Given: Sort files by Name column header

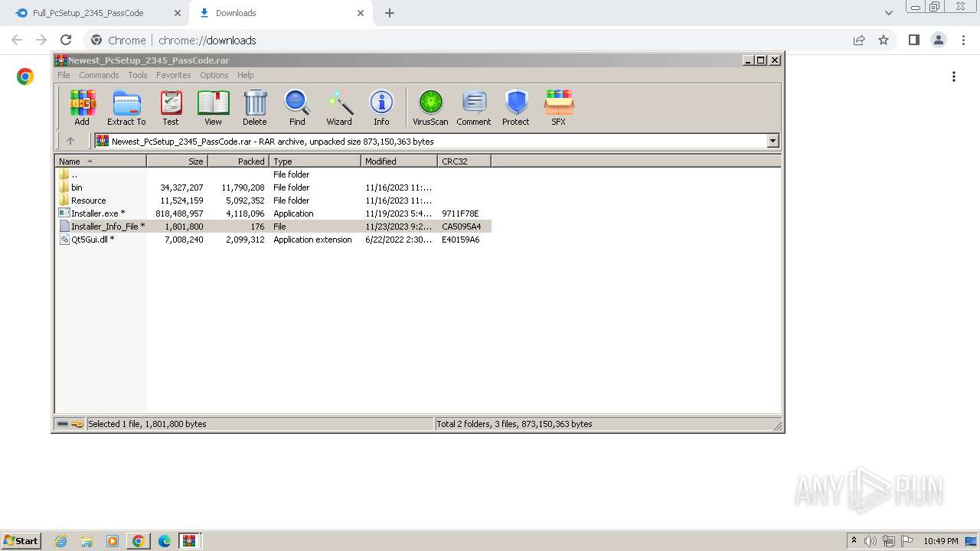Looking at the screenshot, I should click(x=100, y=161).
